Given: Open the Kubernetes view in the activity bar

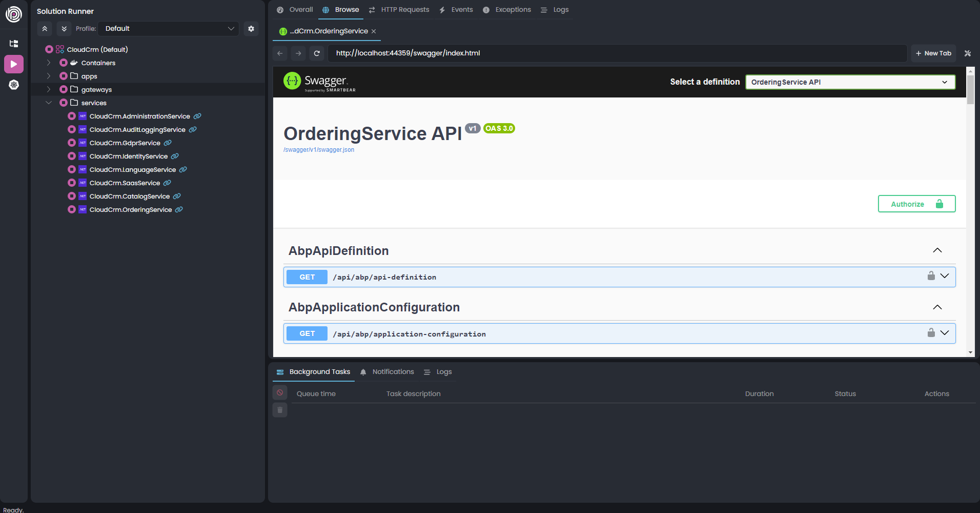Looking at the screenshot, I should pyautogui.click(x=14, y=85).
